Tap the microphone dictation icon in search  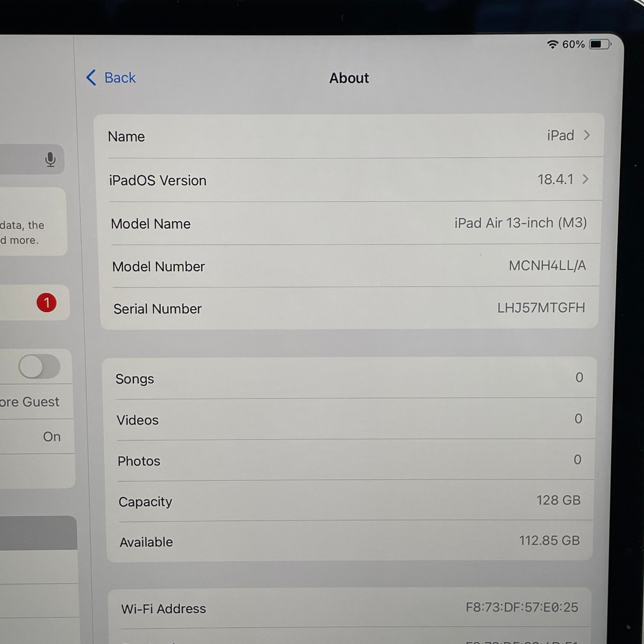point(50,159)
